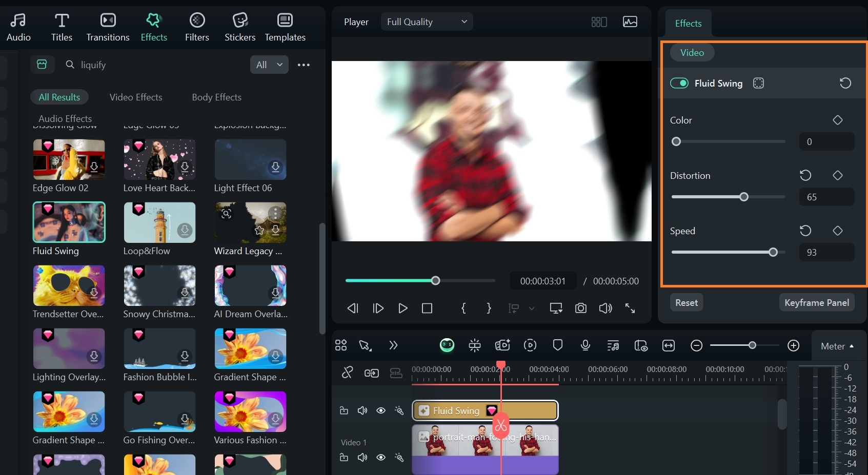This screenshot has width=868, height=475.
Task: Click the zoom-to-fit timeline icon
Action: pos(669,345)
